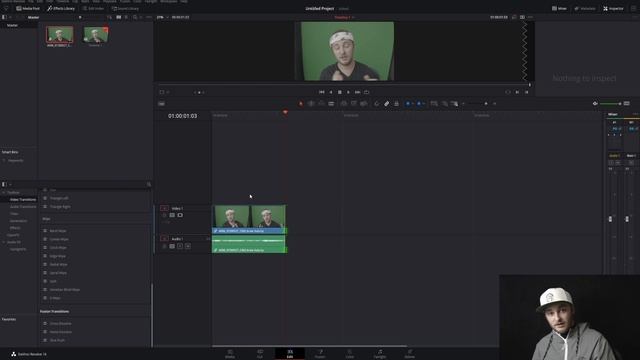The height and width of the screenshot is (360, 640).
Task: Click the blue Flag clip icon
Action: click(408, 104)
